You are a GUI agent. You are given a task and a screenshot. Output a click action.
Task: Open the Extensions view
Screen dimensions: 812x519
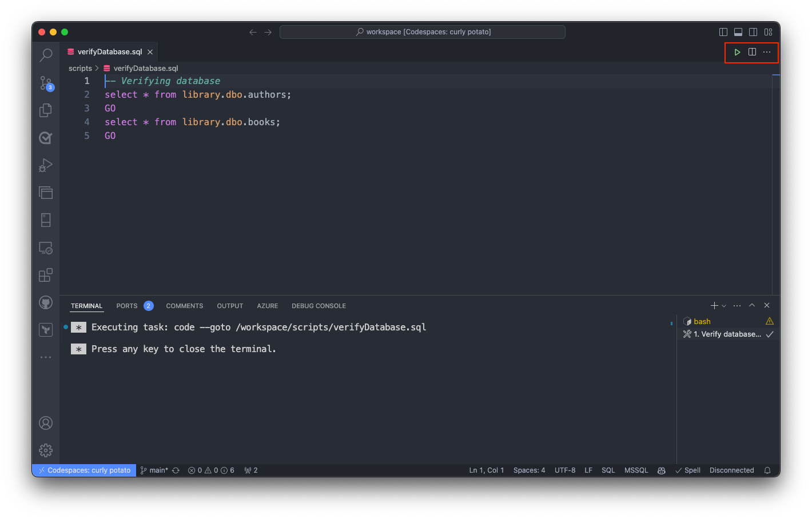46,275
